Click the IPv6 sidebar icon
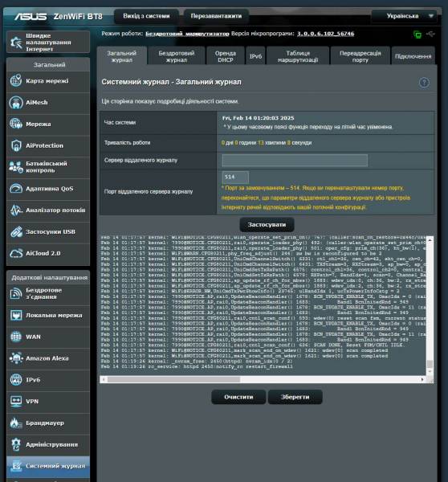The height and width of the screenshot is (482, 448). point(16,380)
